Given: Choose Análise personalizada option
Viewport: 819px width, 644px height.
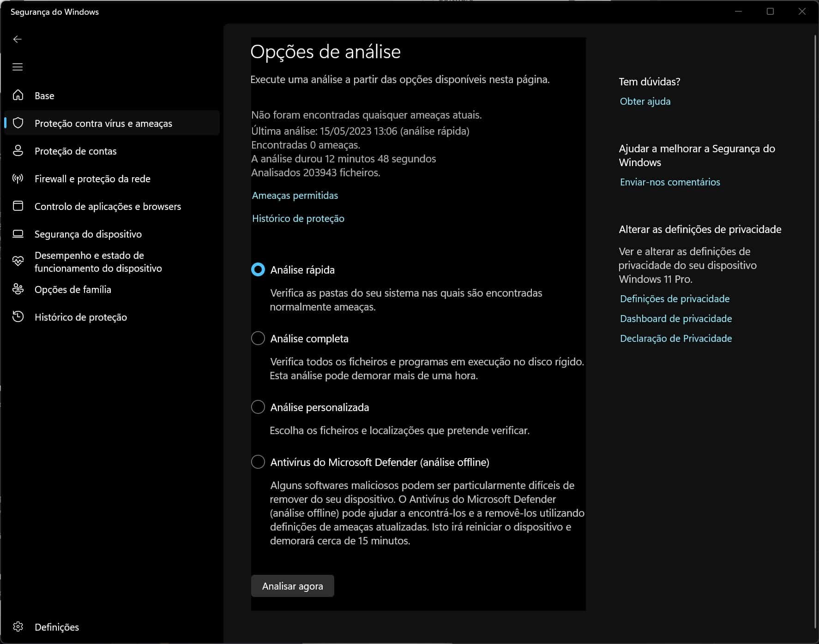Looking at the screenshot, I should [x=258, y=407].
